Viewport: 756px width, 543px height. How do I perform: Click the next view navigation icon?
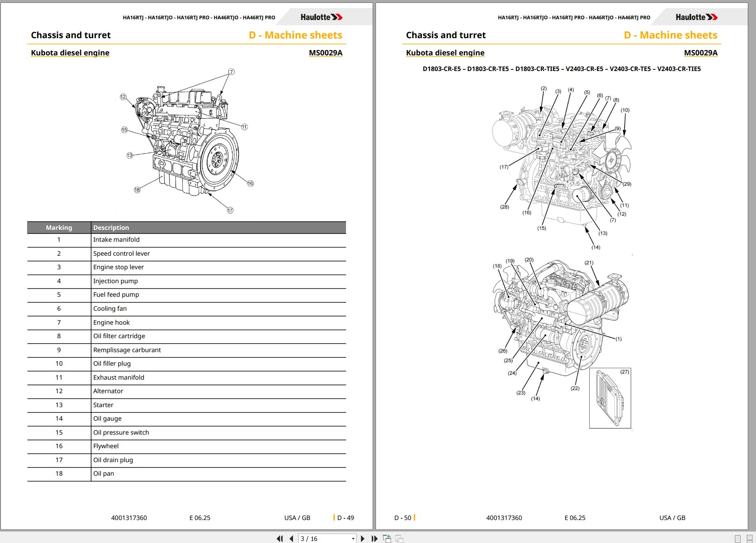click(x=399, y=538)
